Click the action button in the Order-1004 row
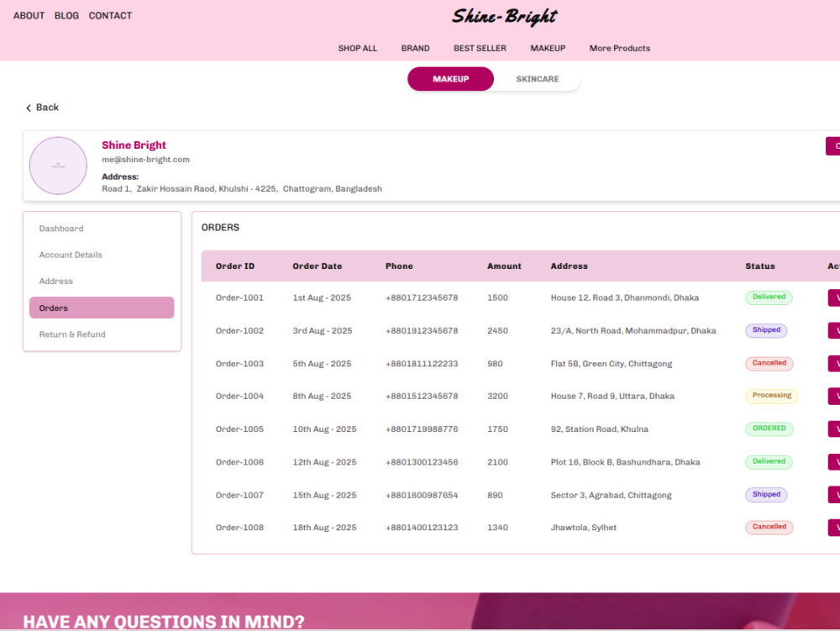The width and height of the screenshot is (840, 631). click(834, 397)
